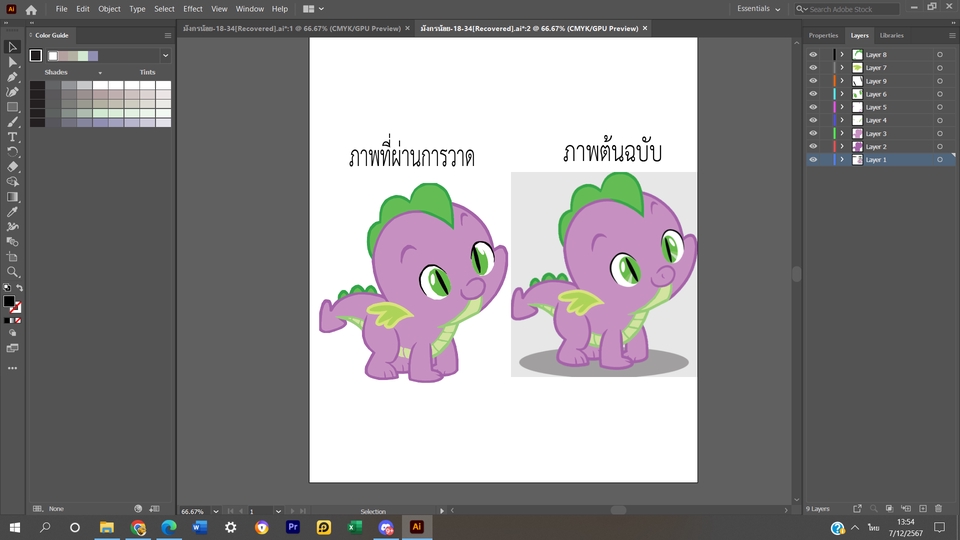
Task: Go to Illustrator Home screen
Action: pos(31,9)
